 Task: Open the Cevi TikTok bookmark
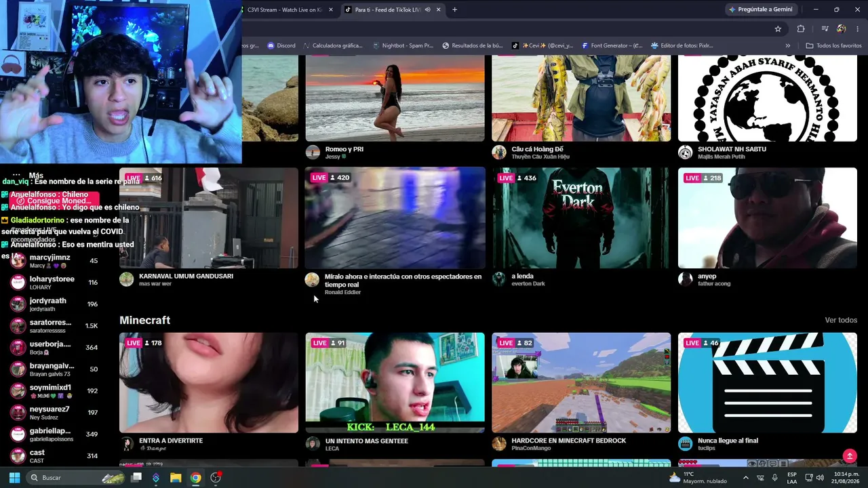coord(542,45)
